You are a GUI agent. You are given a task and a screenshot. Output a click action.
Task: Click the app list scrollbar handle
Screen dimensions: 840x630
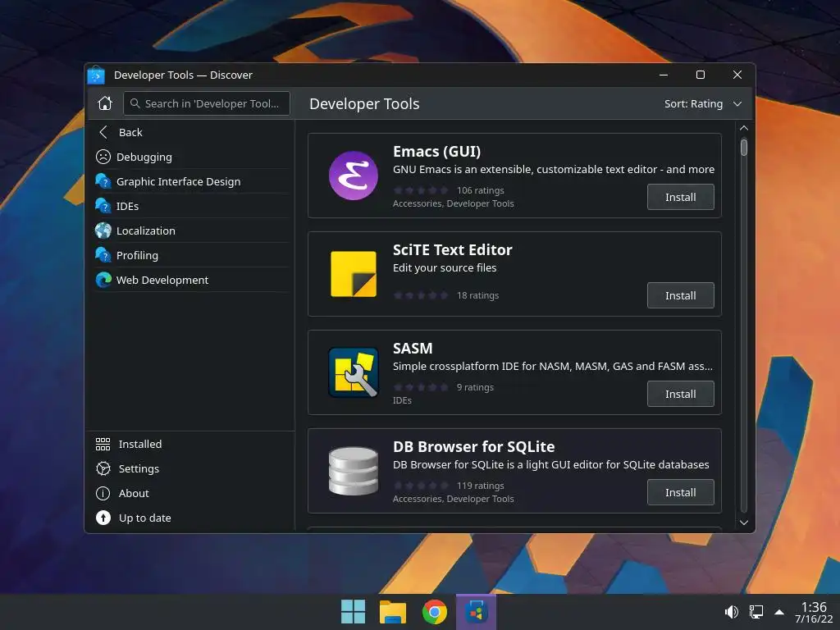[x=743, y=148]
